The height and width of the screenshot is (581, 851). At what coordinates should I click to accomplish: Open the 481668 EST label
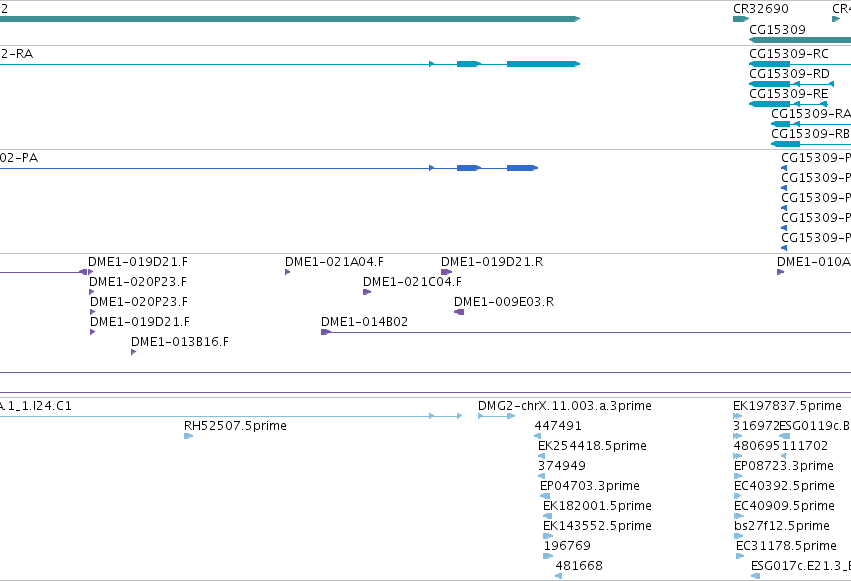(579, 566)
